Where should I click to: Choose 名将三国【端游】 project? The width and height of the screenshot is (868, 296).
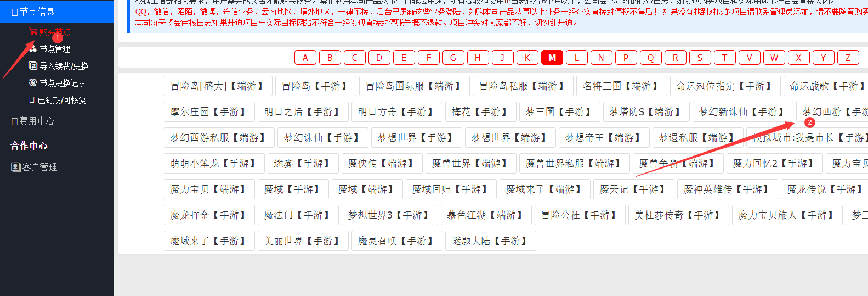click(x=622, y=86)
